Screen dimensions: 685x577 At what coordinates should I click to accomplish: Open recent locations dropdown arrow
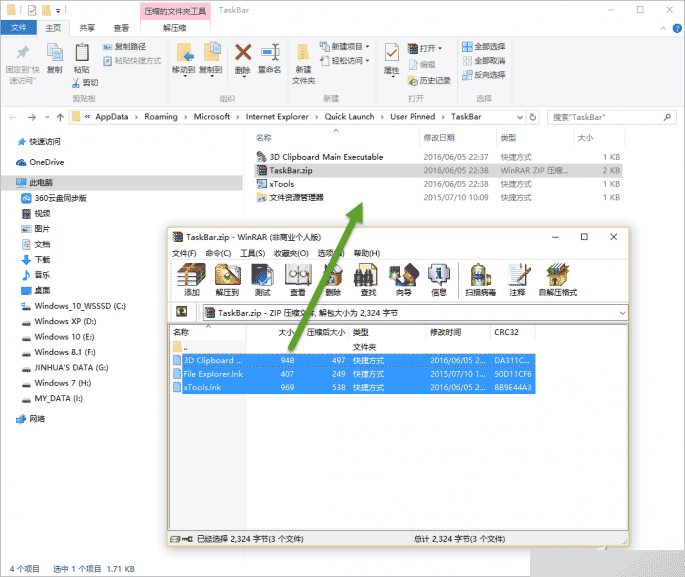click(47, 117)
